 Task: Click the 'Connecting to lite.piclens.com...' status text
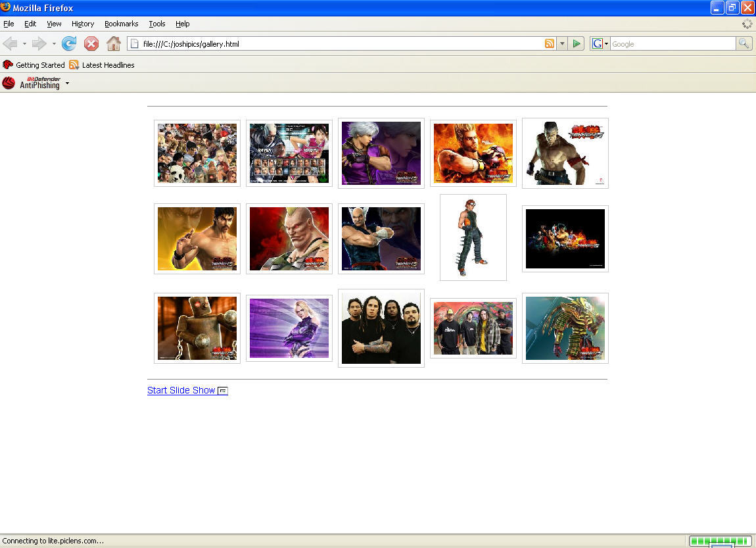tap(53, 541)
